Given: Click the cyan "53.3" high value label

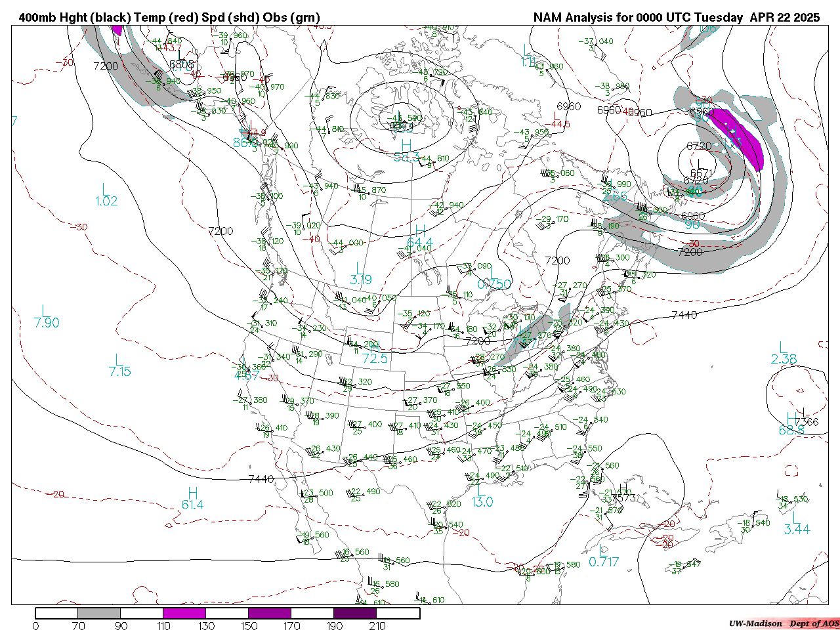Looking at the screenshot, I should tap(407, 156).
